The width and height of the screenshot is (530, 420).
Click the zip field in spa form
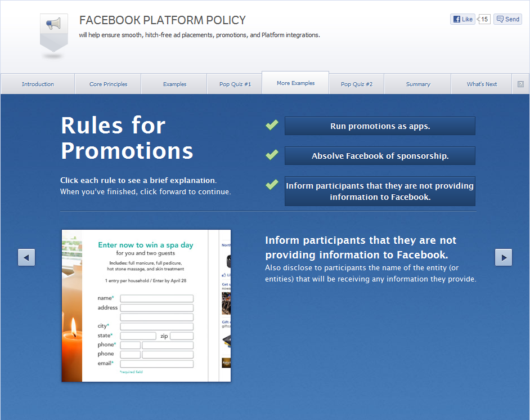tap(182, 336)
